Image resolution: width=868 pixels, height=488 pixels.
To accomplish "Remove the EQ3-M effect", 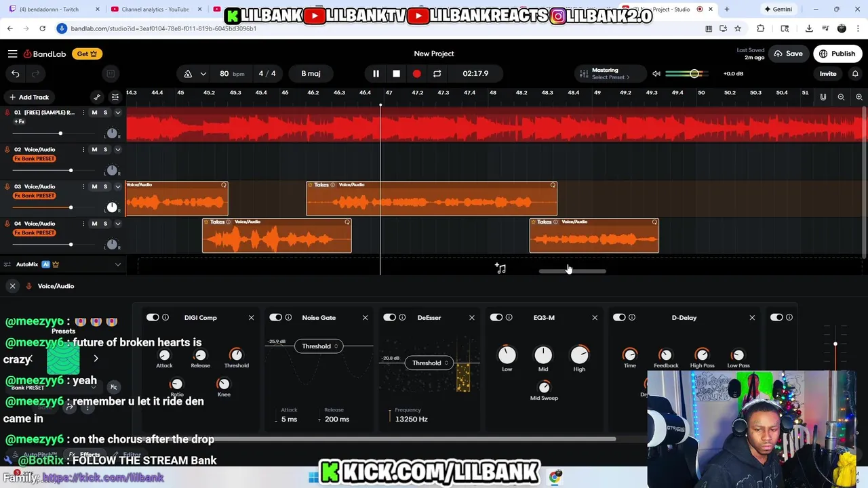I will coord(595,317).
